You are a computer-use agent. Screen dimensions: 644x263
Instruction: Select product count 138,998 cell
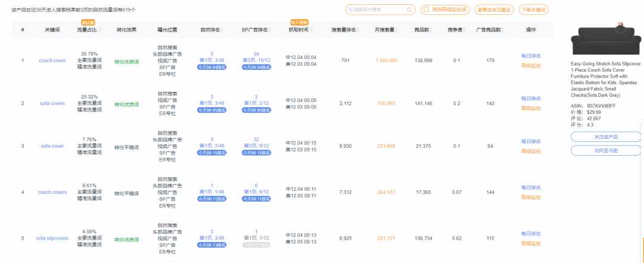[423, 60]
